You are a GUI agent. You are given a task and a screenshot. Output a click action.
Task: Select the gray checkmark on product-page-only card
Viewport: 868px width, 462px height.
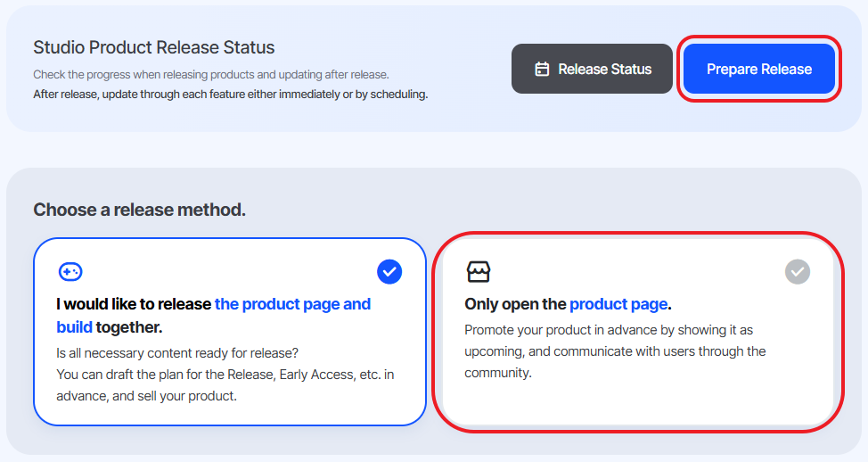797,271
